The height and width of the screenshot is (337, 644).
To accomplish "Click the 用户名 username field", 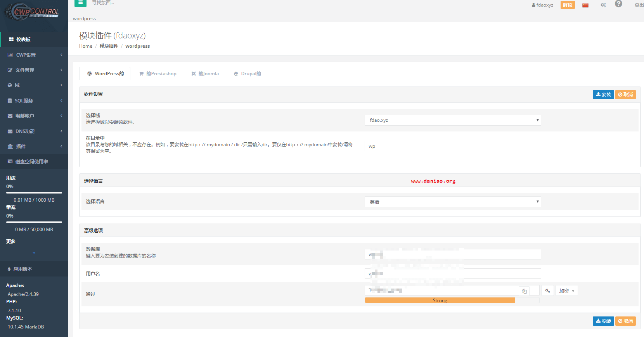I will point(453,274).
